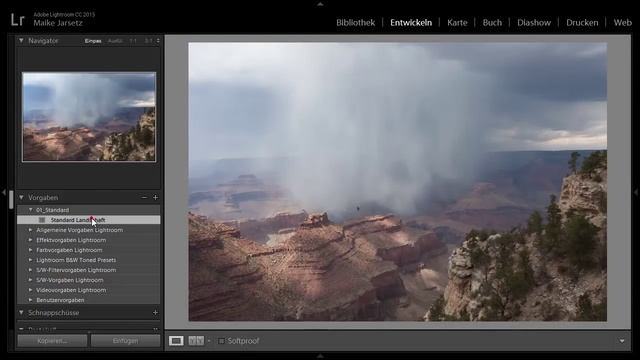
Task: Apply the Standard Landschaft preset
Action: click(89, 220)
